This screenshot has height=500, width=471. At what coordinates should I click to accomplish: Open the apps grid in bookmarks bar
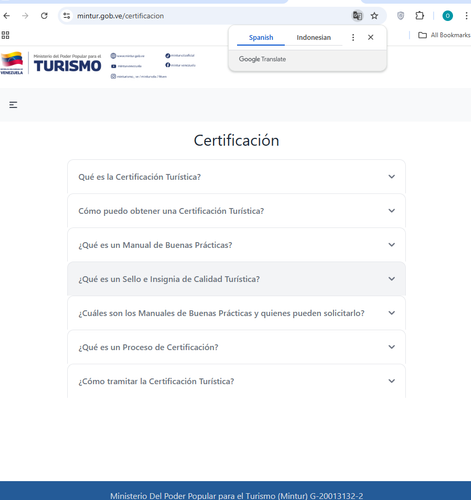pyautogui.click(x=5, y=35)
